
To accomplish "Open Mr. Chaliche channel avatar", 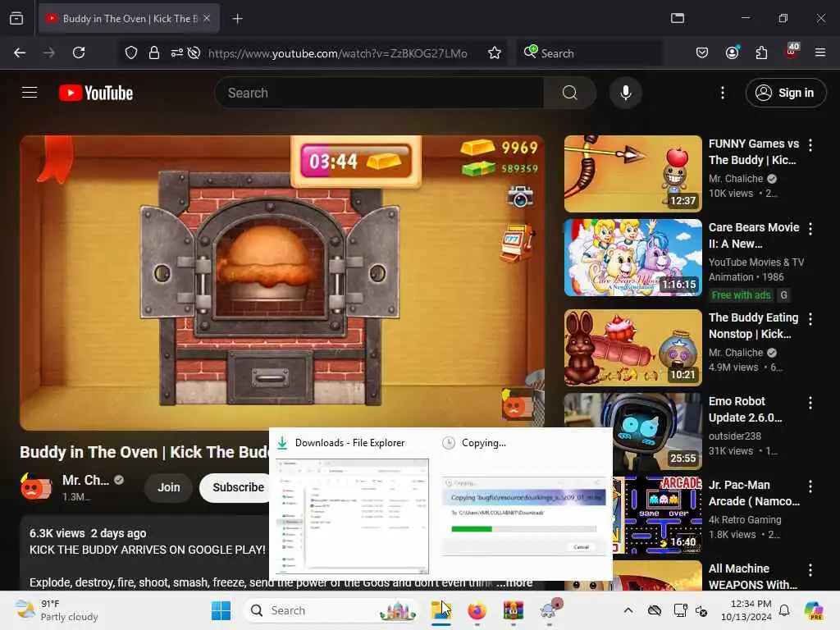I will point(35,486).
